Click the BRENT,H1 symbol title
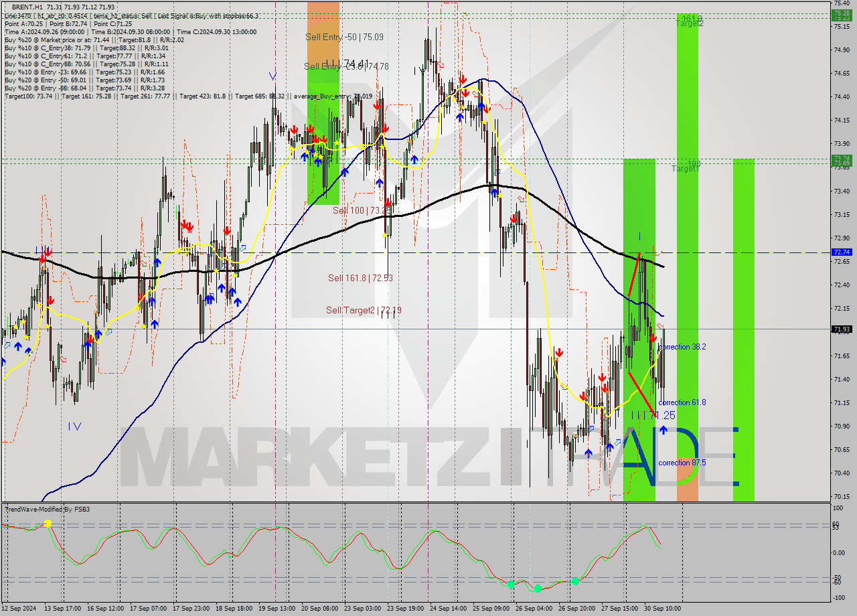Screen dimensions: 857x616 pos(27,7)
